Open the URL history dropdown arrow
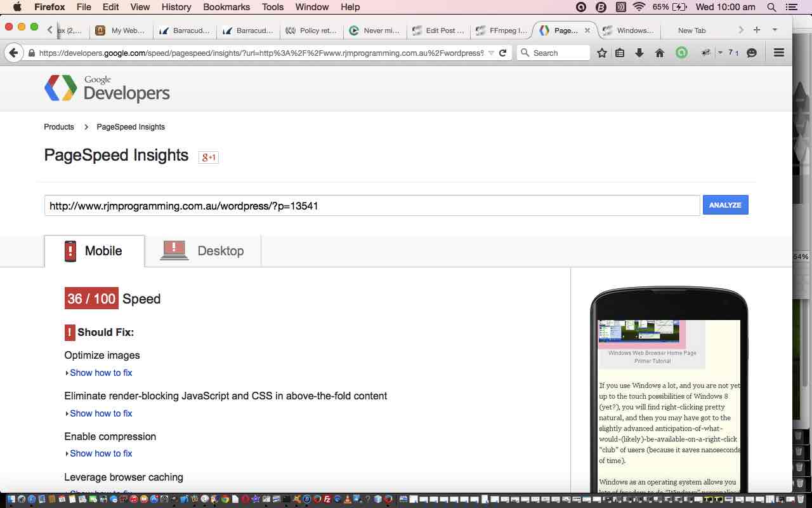Viewport: 812px width, 508px height. pyautogui.click(x=491, y=53)
